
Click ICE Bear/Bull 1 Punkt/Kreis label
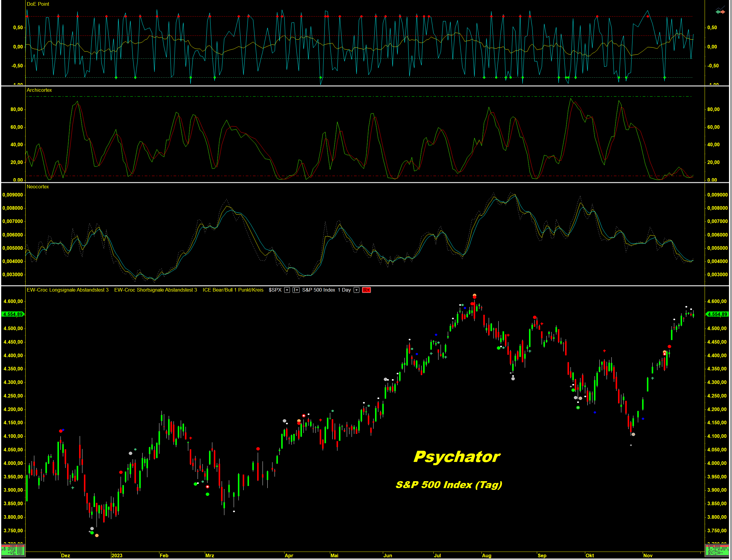[x=233, y=290]
